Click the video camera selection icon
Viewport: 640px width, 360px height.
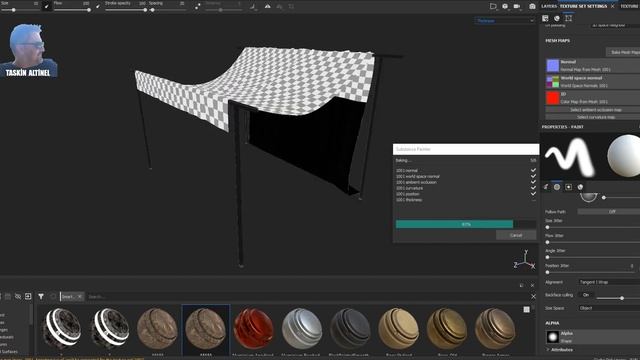click(x=517, y=6)
